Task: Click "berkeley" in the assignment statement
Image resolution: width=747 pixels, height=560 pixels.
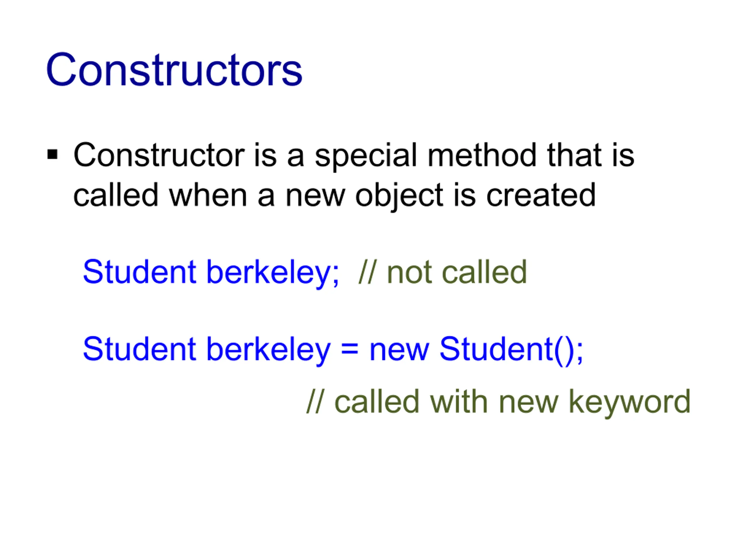Action: pos(268,350)
